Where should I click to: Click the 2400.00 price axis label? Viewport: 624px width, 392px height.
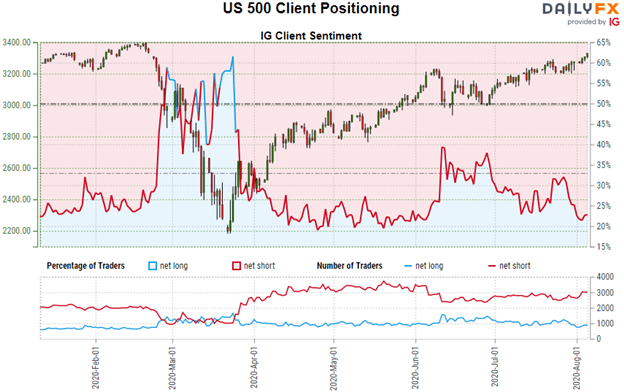point(16,200)
